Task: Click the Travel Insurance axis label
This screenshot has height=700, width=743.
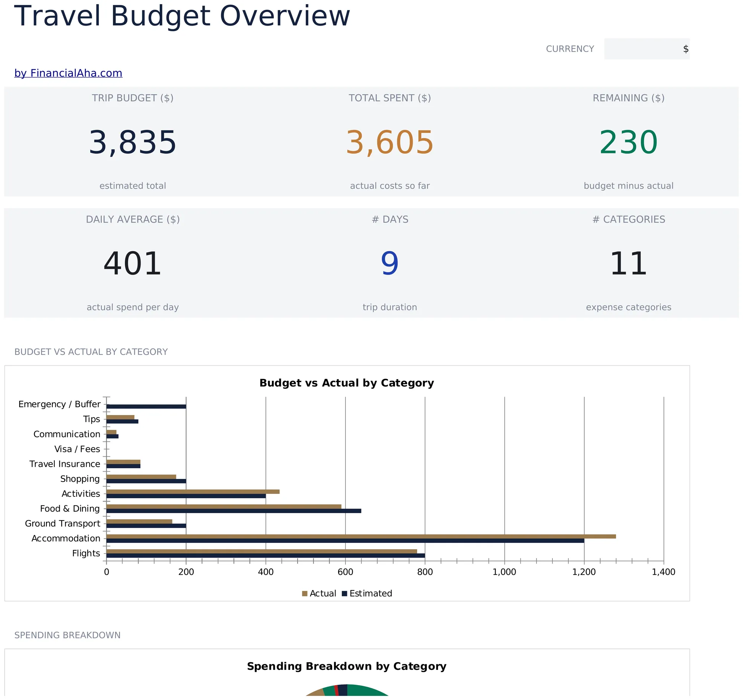Action: click(x=65, y=464)
